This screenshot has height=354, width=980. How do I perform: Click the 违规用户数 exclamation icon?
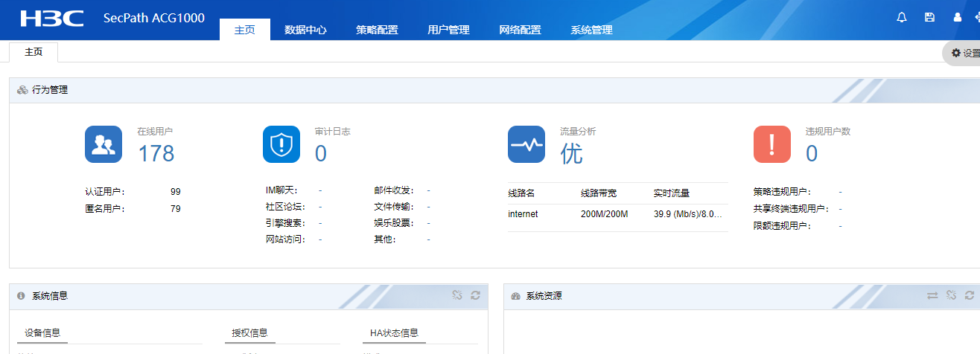(771, 144)
